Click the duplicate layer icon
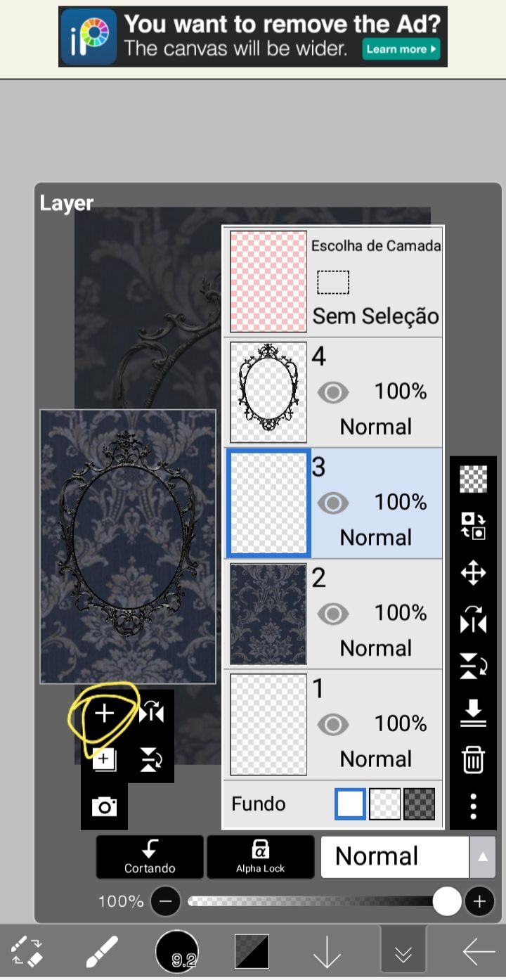This screenshot has height=980, width=506. point(104,760)
